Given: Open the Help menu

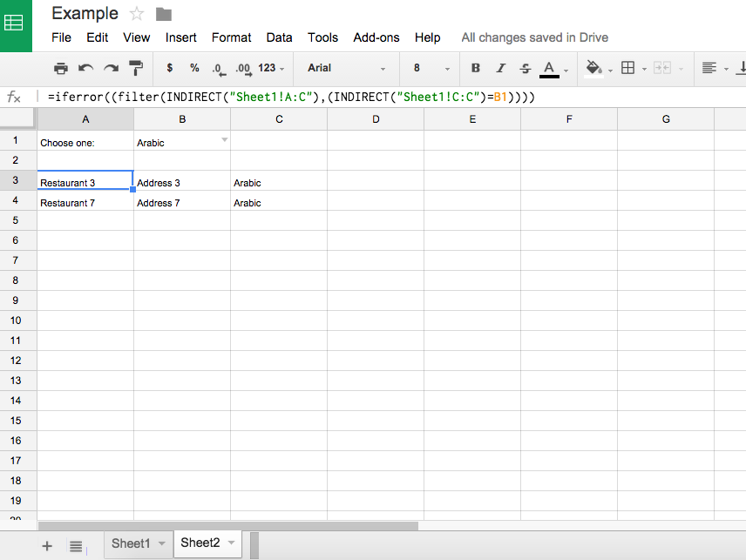Looking at the screenshot, I should click(x=427, y=37).
